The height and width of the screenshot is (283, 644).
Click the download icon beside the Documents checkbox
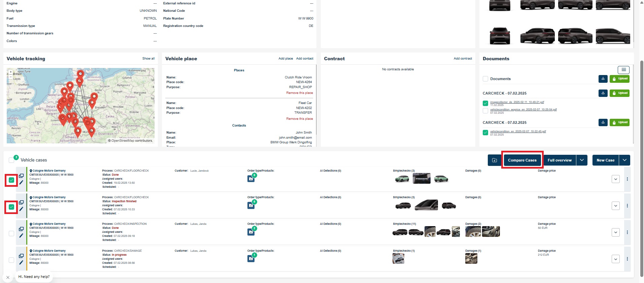pyautogui.click(x=603, y=79)
